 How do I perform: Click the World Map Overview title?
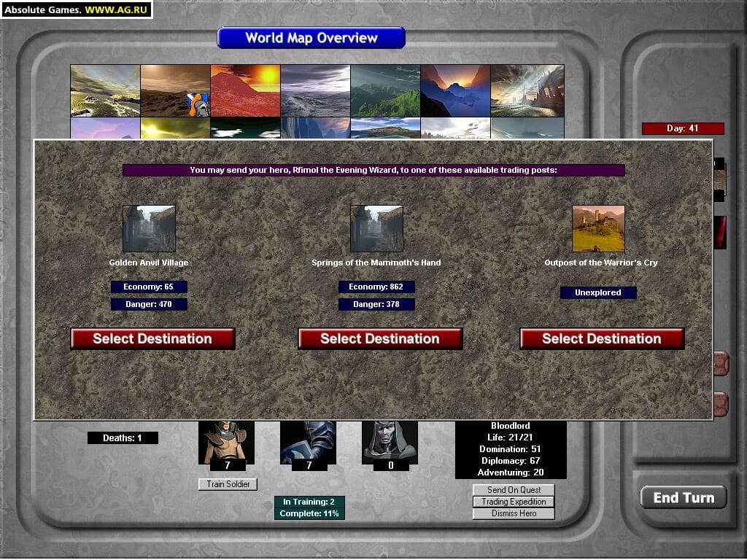pyautogui.click(x=311, y=38)
